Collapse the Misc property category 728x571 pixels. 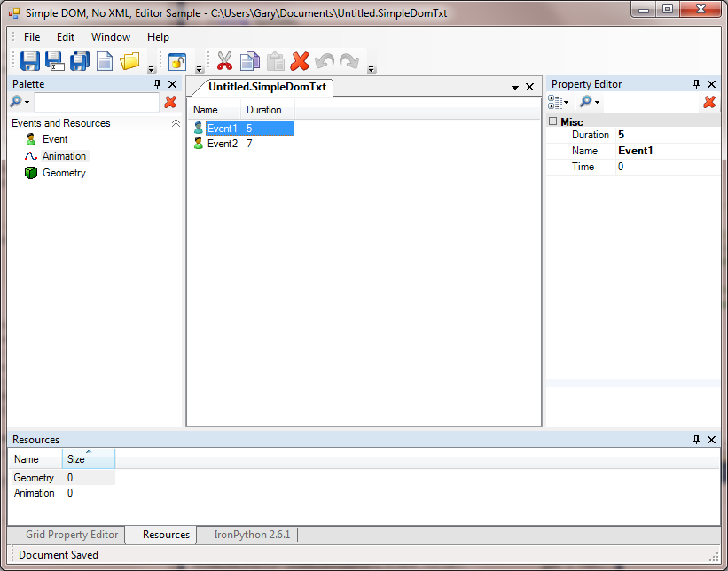[x=552, y=121]
